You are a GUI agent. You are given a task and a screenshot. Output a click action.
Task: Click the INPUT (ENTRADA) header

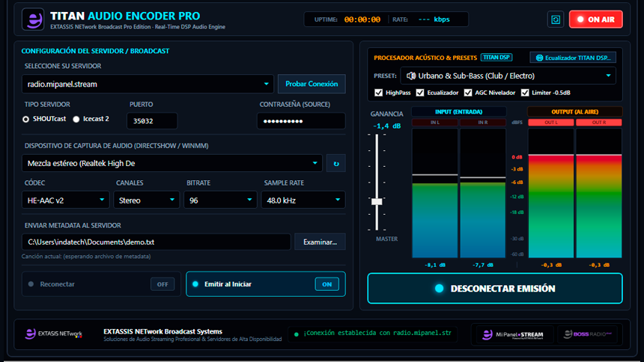[x=459, y=111]
